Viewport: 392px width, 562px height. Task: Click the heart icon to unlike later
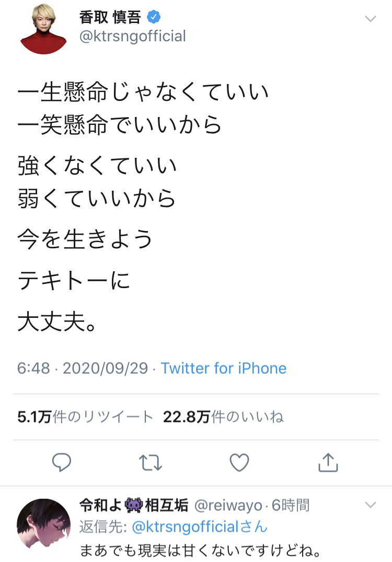pos(239,462)
